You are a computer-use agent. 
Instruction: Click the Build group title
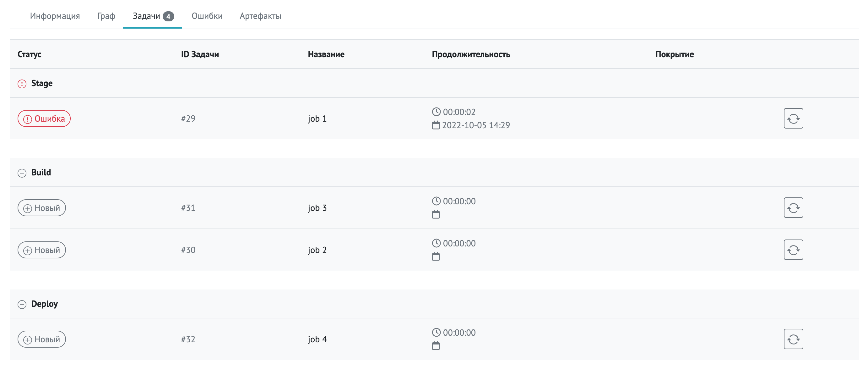point(41,172)
